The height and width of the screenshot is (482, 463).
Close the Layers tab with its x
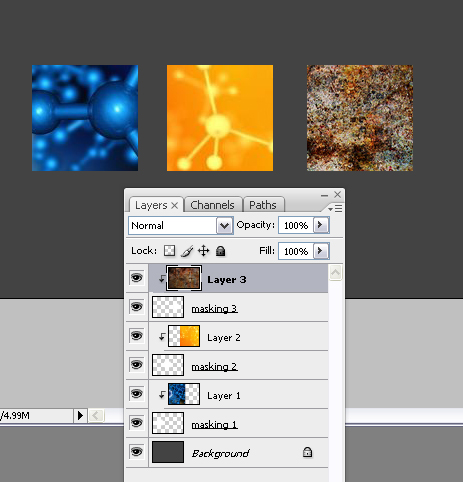tap(175, 206)
